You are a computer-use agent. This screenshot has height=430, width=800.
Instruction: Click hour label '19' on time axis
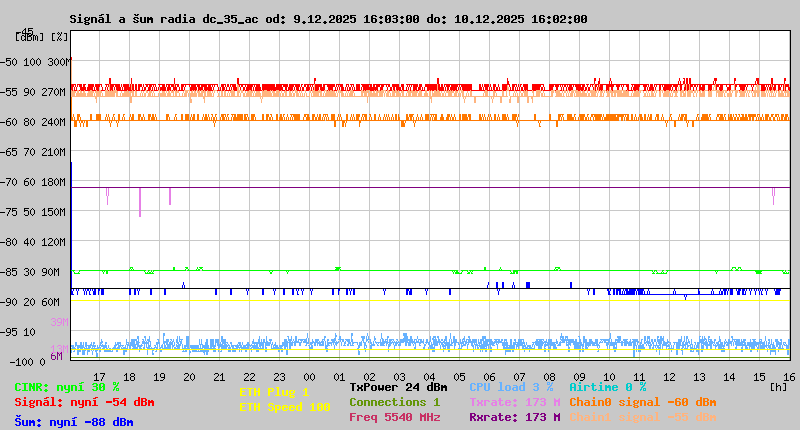(x=159, y=377)
